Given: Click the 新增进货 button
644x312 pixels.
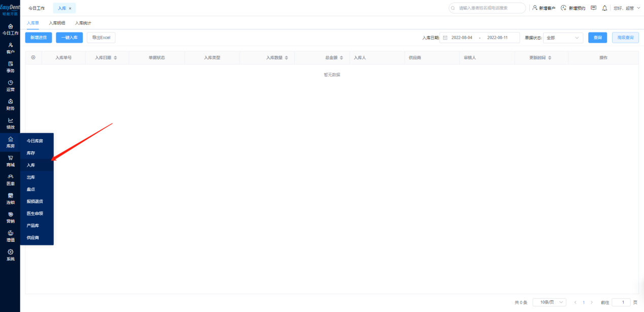Looking at the screenshot, I should click(39, 38).
